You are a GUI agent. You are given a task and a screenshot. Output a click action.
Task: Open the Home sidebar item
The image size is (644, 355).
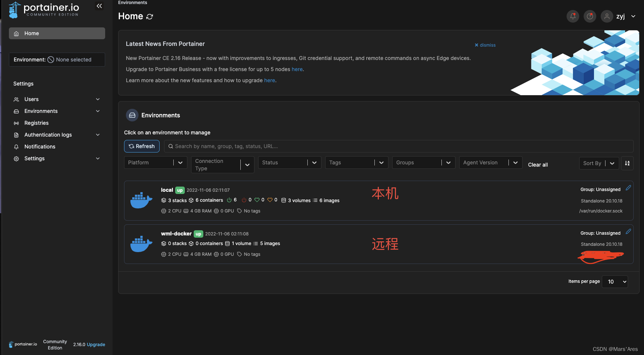pyautogui.click(x=57, y=33)
